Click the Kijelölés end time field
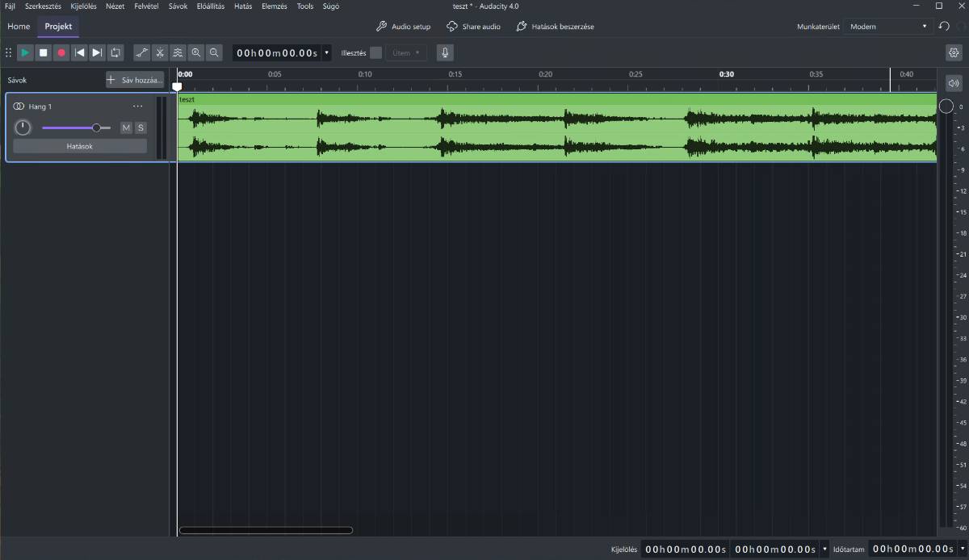 (x=775, y=550)
